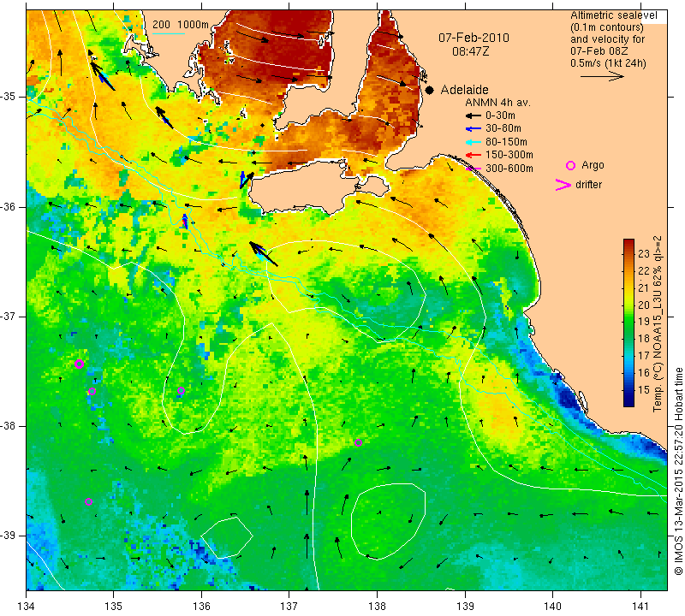Click the 300-600m legend label
The image size is (685, 616).
509,169
